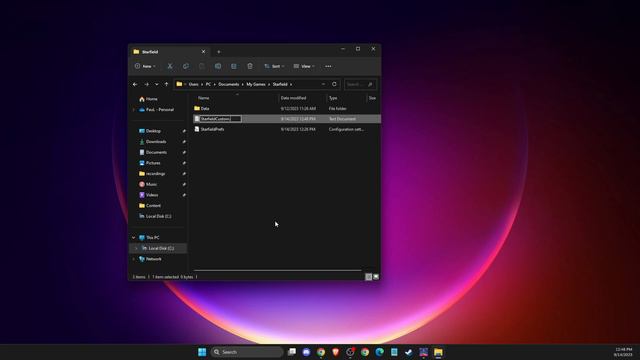
Task: Open recent locations dropdown chevron
Action: 156,84
